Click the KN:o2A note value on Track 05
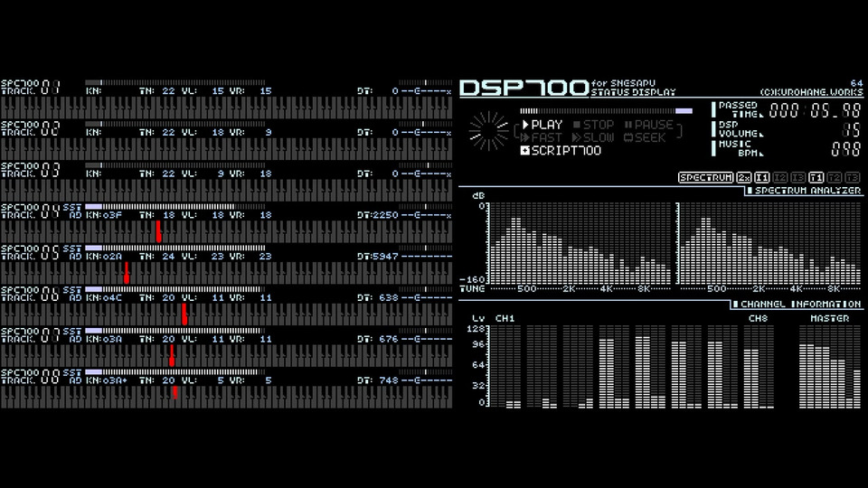 (x=103, y=257)
